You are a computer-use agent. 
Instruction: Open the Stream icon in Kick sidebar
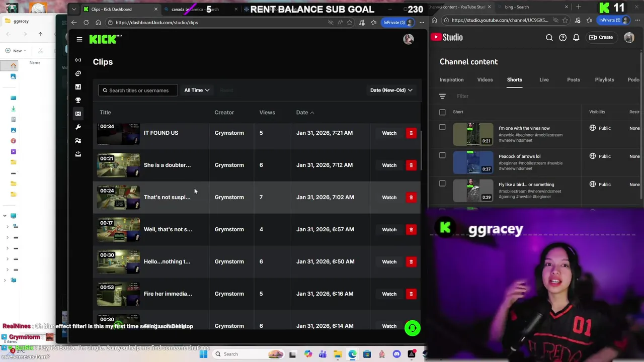click(78, 60)
